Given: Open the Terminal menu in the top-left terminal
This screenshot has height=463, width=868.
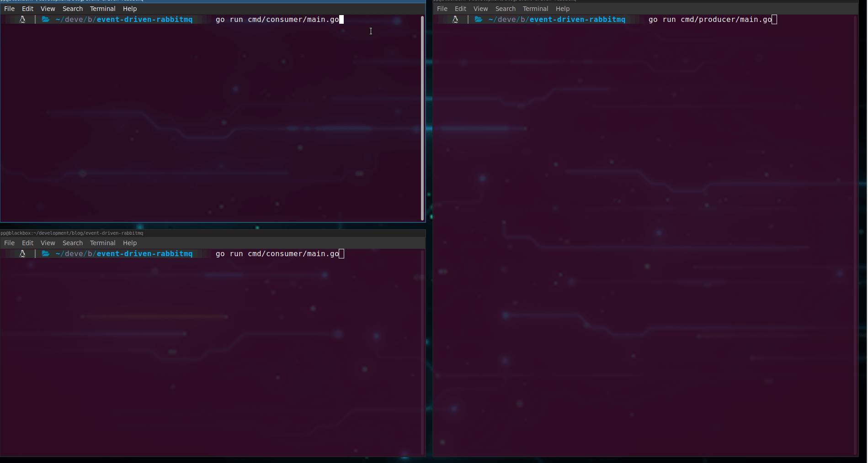Looking at the screenshot, I should (x=102, y=9).
